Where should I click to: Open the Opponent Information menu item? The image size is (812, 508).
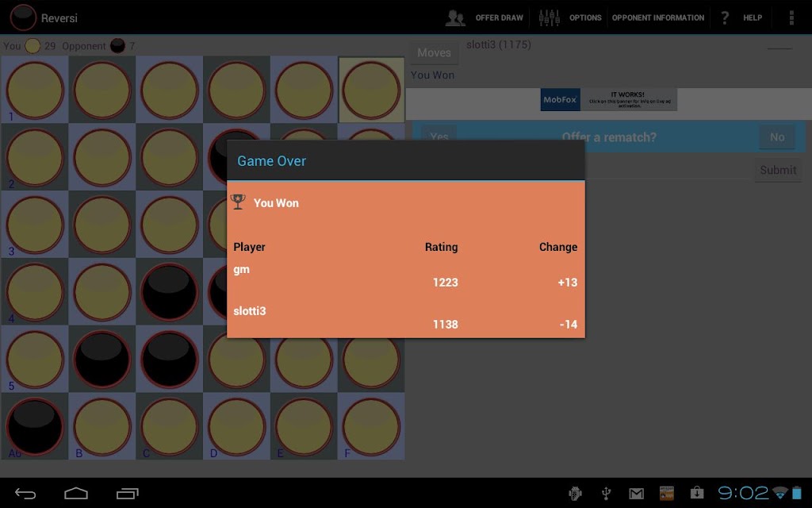pos(657,17)
